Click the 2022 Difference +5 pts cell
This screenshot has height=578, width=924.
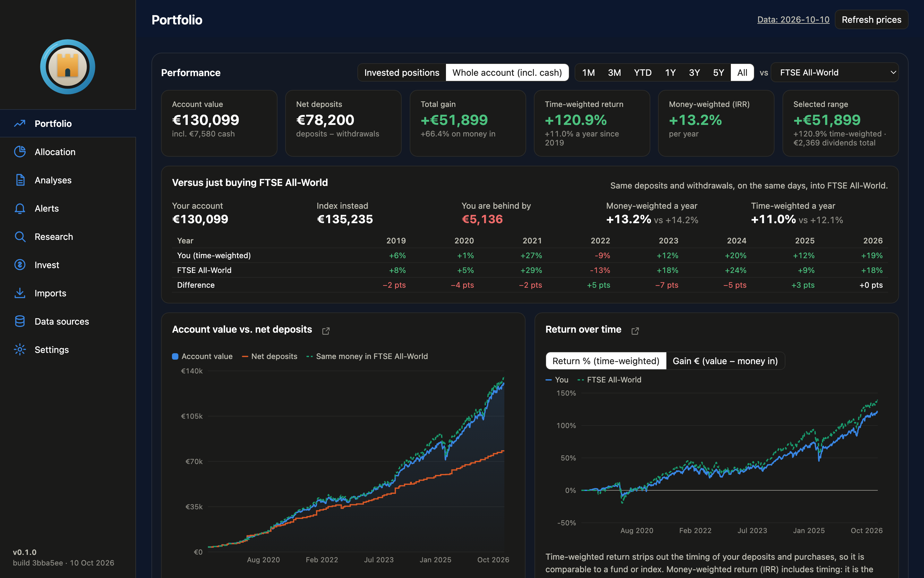click(x=598, y=285)
